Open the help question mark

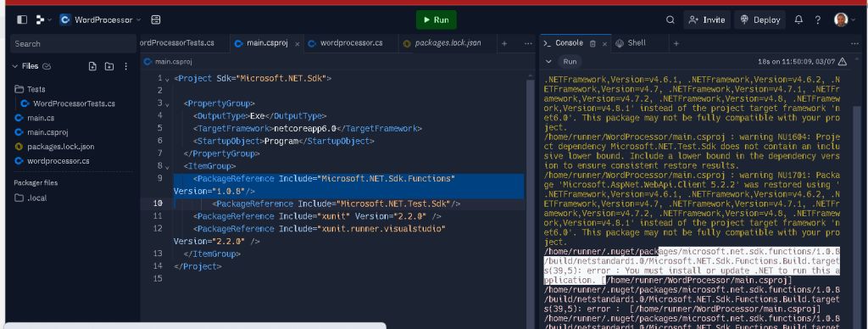pyautogui.click(x=818, y=20)
